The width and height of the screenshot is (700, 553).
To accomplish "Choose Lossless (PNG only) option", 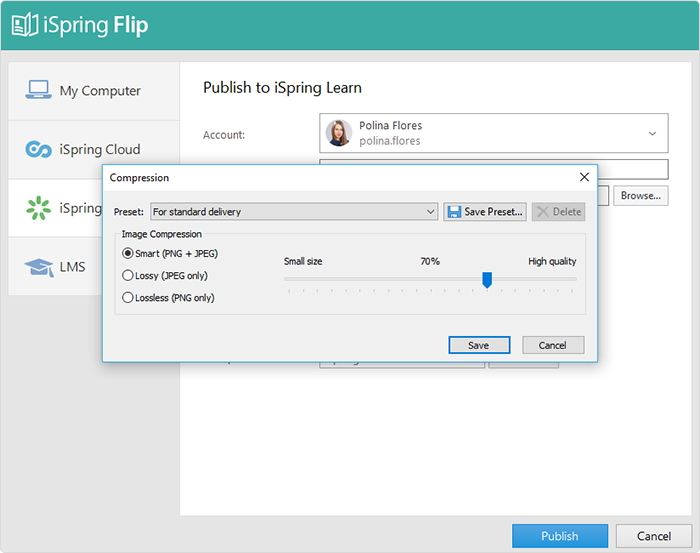I will tap(127, 297).
